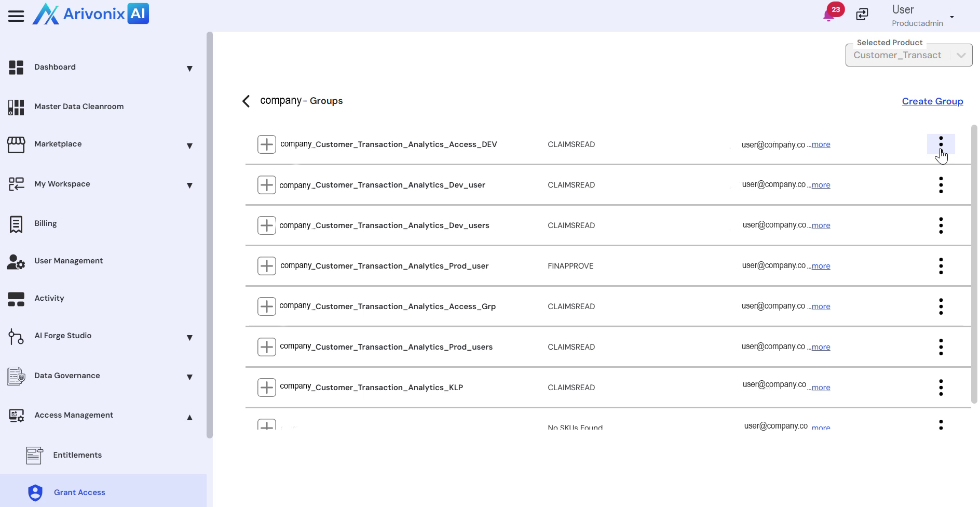This screenshot has width=980, height=507.
Task: Expand the Marketplace sidebar submenu arrow
Action: coord(189,146)
